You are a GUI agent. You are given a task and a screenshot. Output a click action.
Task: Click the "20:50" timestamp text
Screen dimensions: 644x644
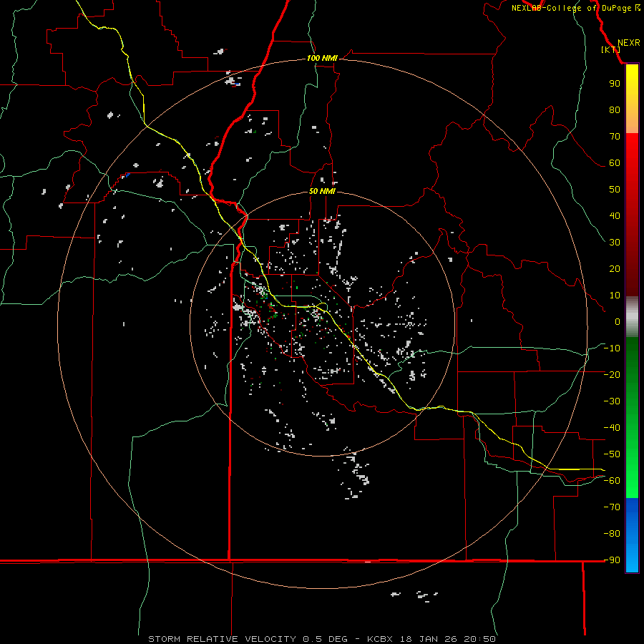[479, 639]
